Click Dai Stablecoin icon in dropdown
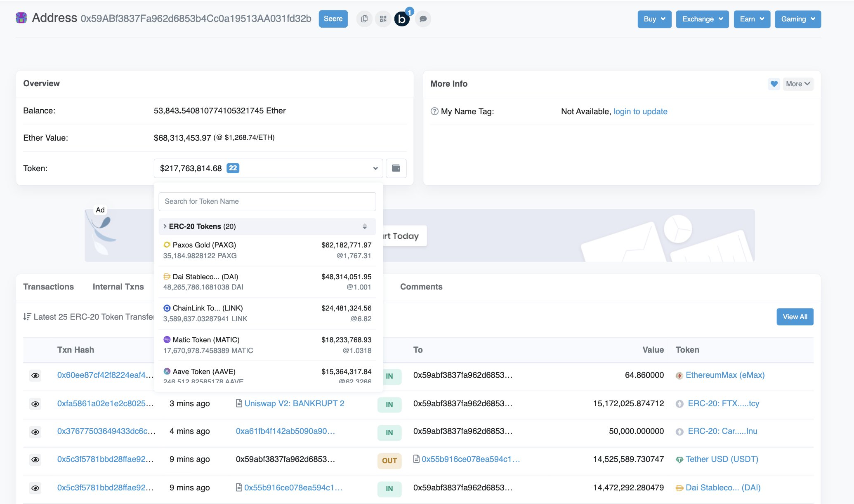This screenshot has height=504, width=854. [x=167, y=276]
